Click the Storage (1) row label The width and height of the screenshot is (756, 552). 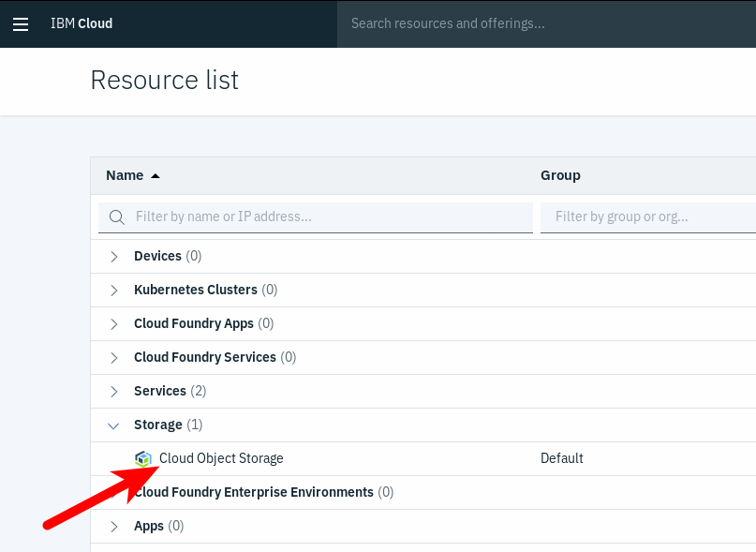169,425
